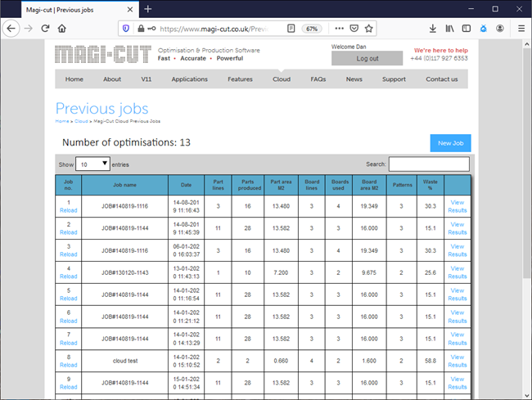Click the New Job button
The image size is (532, 400).
[x=450, y=143]
